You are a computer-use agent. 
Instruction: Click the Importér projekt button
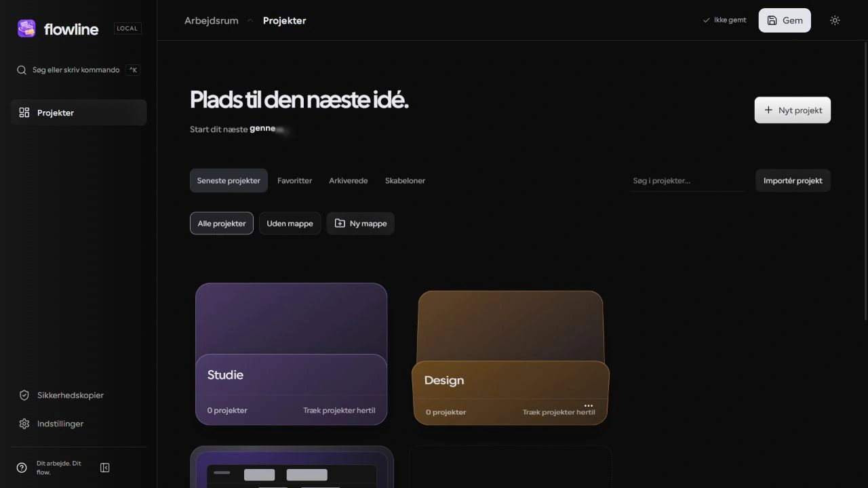793,181
